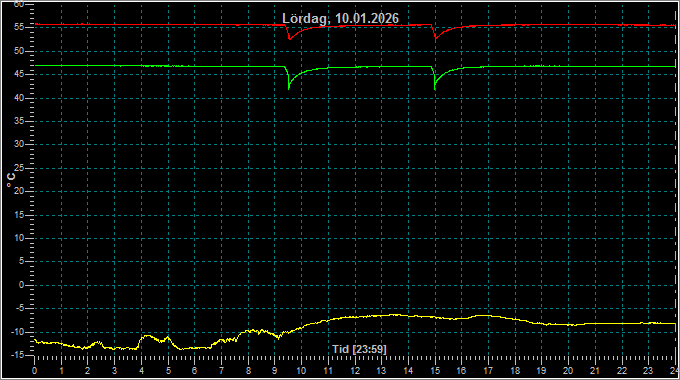
Task: Click the 45 value on temperature axis
Action: coord(18,74)
